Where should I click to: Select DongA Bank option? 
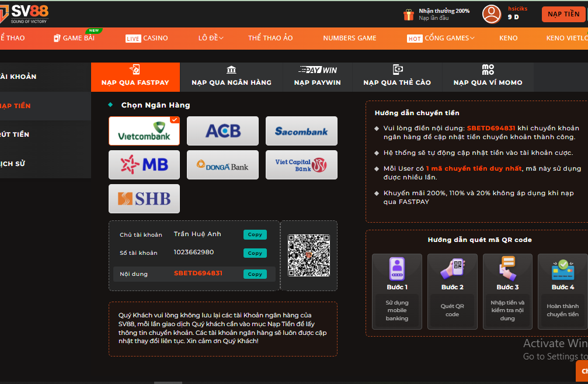[x=222, y=165]
